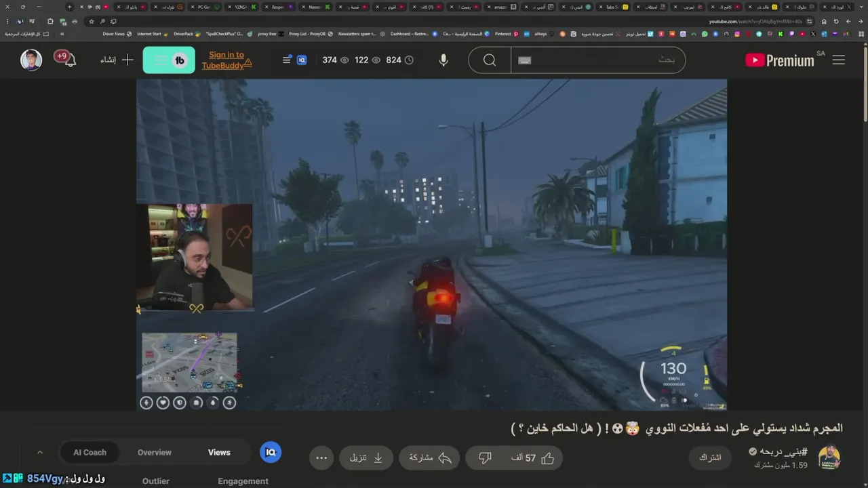The image size is (868, 488).
Task: Select the Outlier section label
Action: point(156,481)
